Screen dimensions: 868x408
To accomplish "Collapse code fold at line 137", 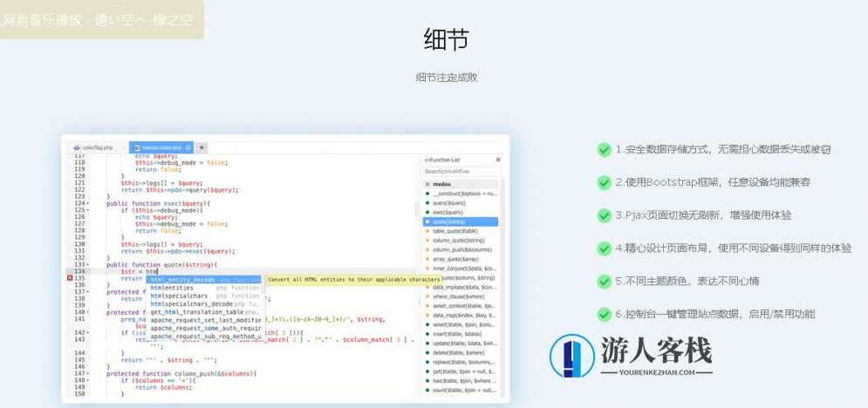I will (x=87, y=292).
